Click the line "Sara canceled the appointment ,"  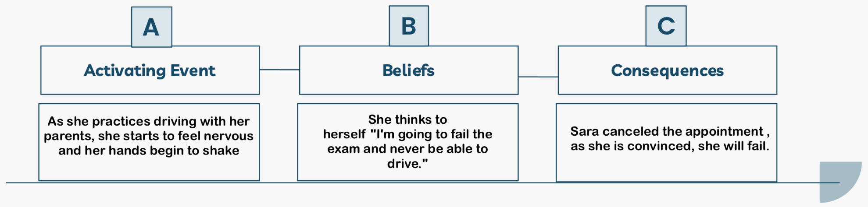669,131
